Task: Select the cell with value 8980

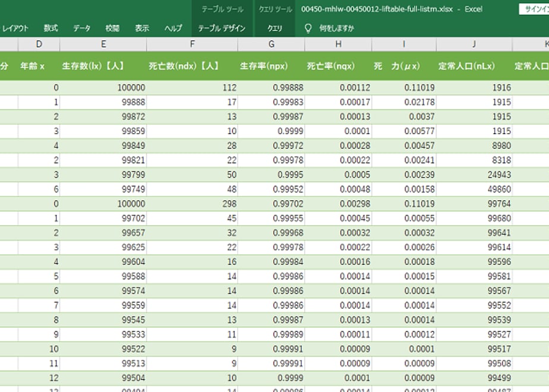Action: [x=474, y=146]
